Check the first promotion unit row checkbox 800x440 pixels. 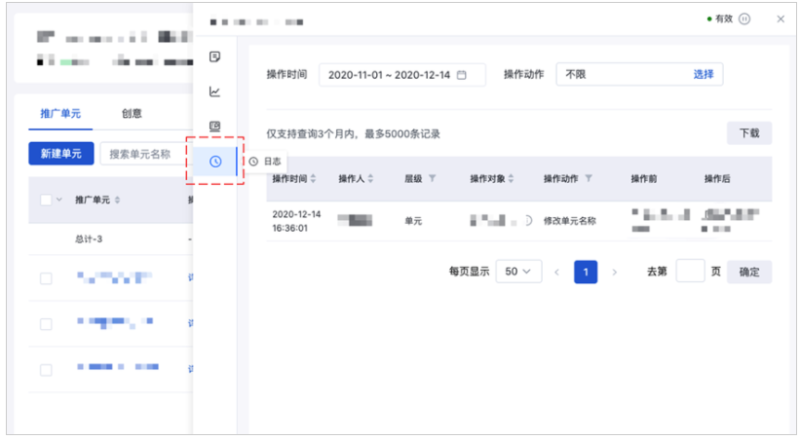click(x=46, y=278)
